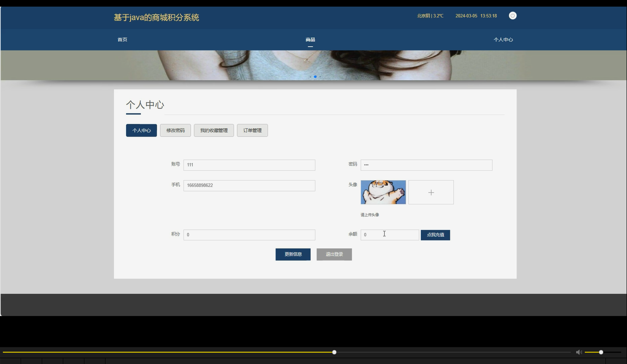Open the 我的收藏管理 tab
627x364 pixels.
coord(214,130)
